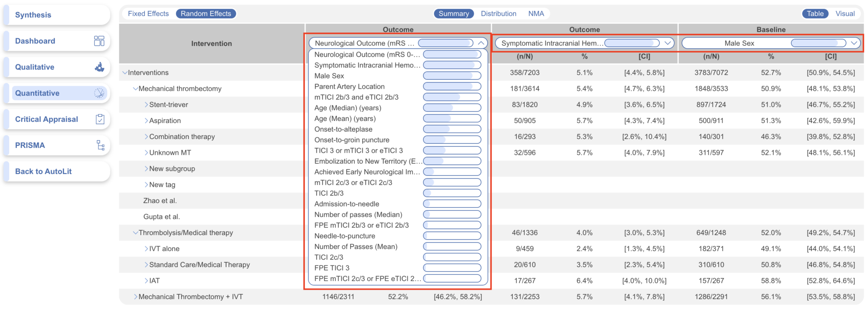Switch to Fixed Effects model
This screenshot has height=316, width=868.
pos(148,14)
